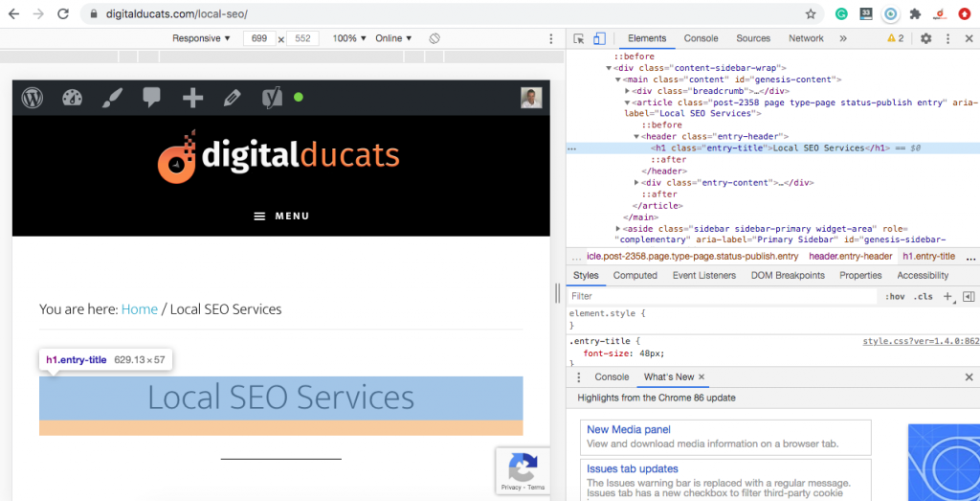The width and height of the screenshot is (980, 501).
Task: Select the Properties tab
Action: tap(860, 275)
